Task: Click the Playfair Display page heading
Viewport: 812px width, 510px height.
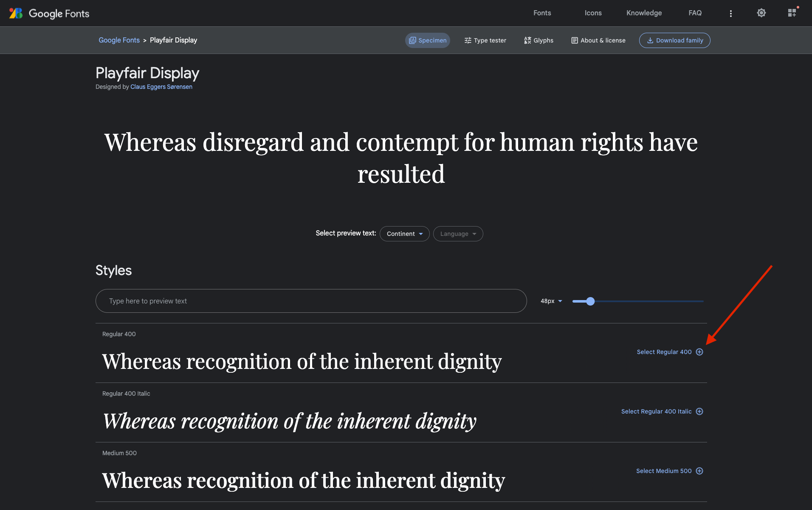Action: (x=147, y=73)
